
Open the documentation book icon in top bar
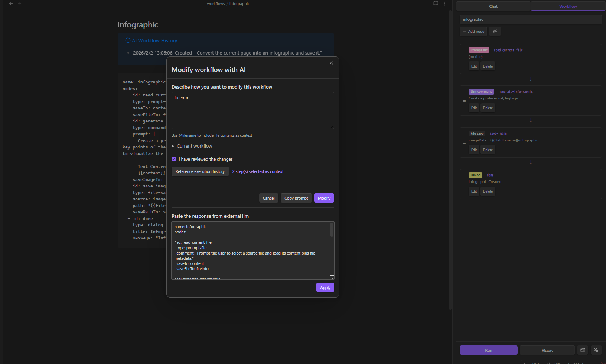(435, 3)
